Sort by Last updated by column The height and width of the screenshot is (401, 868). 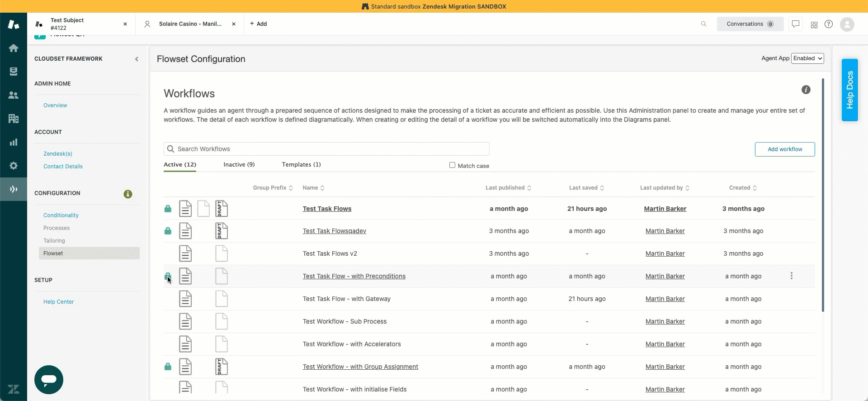(x=665, y=188)
